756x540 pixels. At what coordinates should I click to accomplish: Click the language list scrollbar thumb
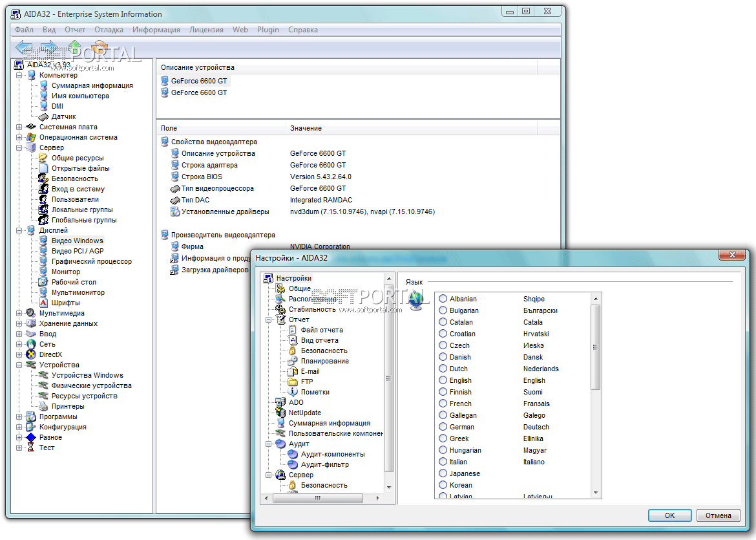coord(596,347)
